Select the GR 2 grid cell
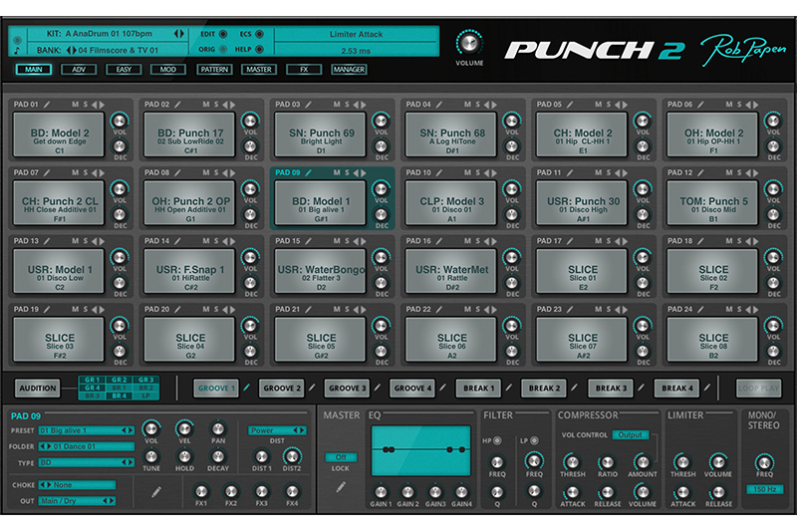 (x=119, y=381)
